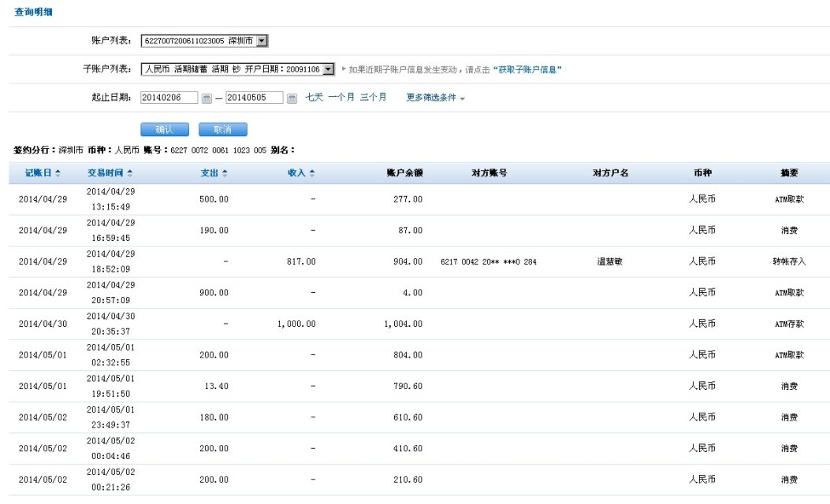Select the 一个月 date range shortcut
This screenshot has width=830, height=504.
point(341,98)
